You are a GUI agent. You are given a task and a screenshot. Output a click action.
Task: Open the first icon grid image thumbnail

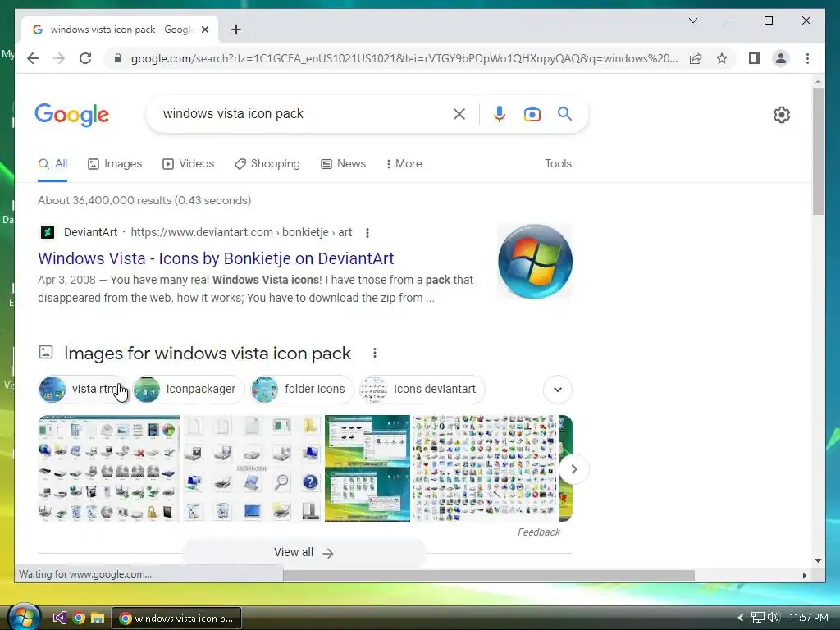click(x=109, y=468)
